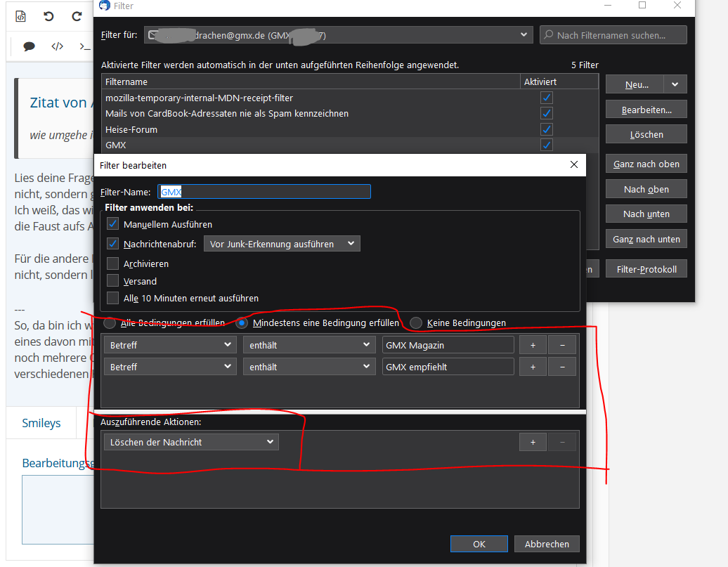Toggle Manuellem Ausführen checkbox
Screen dimensions: 728x567
click(x=113, y=224)
